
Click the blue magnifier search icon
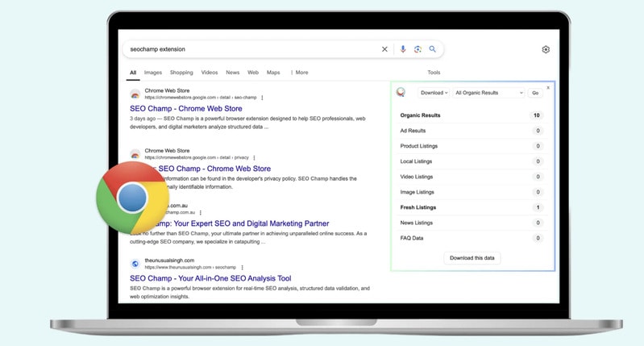433,49
